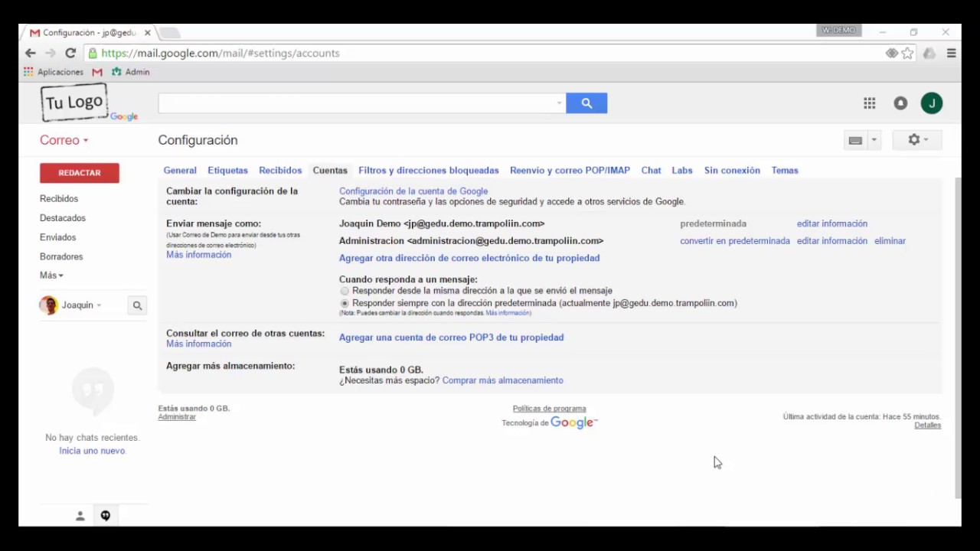980x551 pixels.
Task: Select always reply with default address
Action: [345, 303]
